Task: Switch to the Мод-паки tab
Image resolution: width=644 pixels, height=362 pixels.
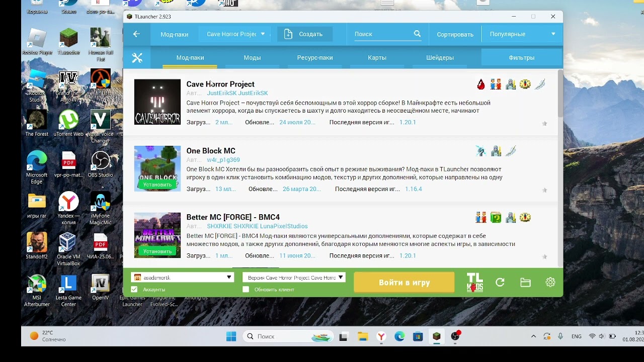Action: 190,58
